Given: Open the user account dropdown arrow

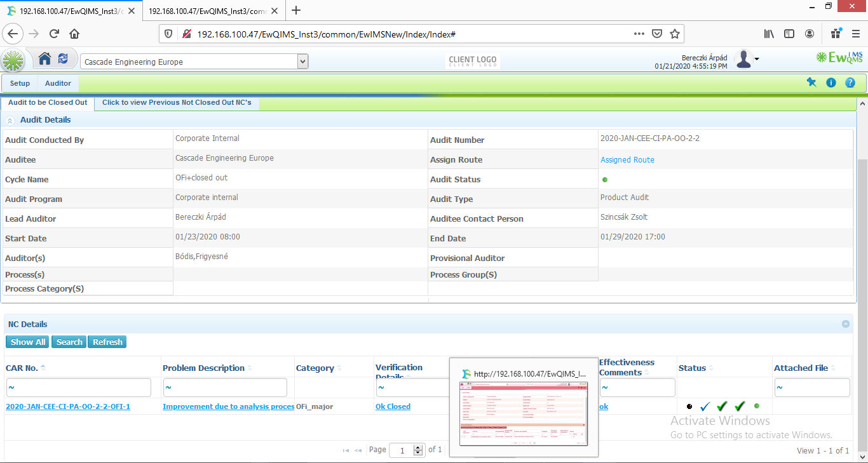Looking at the screenshot, I should coord(757,60).
